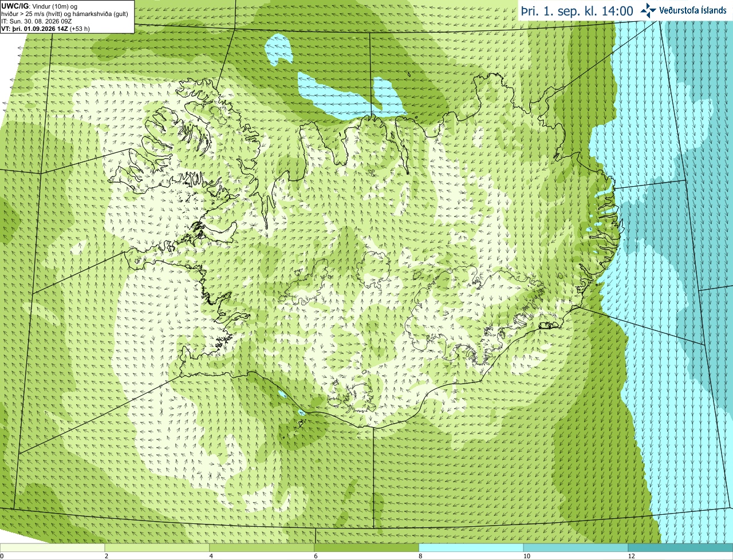Click the UWC/IG legend info box
This screenshot has height=560, width=733.
coord(67,17)
